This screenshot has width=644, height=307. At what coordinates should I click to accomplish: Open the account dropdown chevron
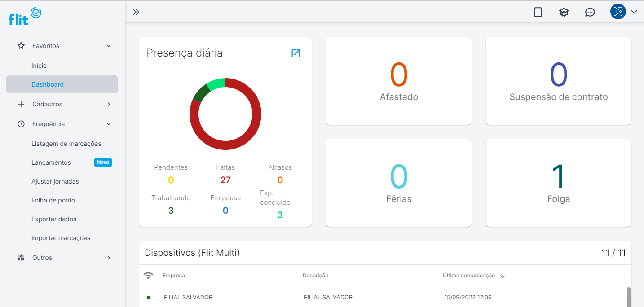[x=634, y=12]
